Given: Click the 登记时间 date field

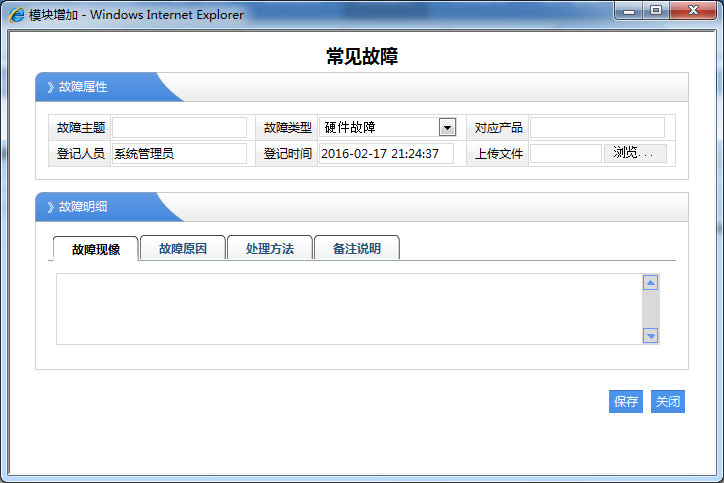Looking at the screenshot, I should click(386, 153).
